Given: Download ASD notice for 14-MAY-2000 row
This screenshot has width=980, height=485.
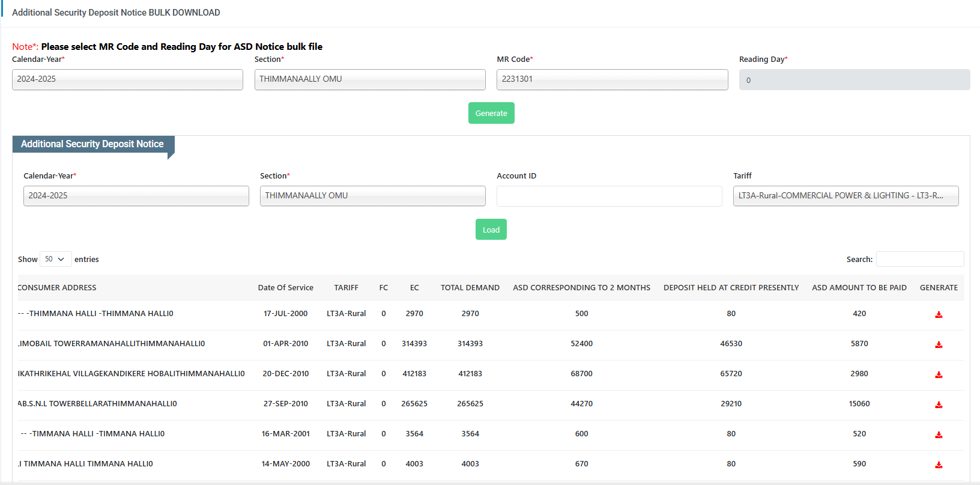Looking at the screenshot, I should (939, 465).
